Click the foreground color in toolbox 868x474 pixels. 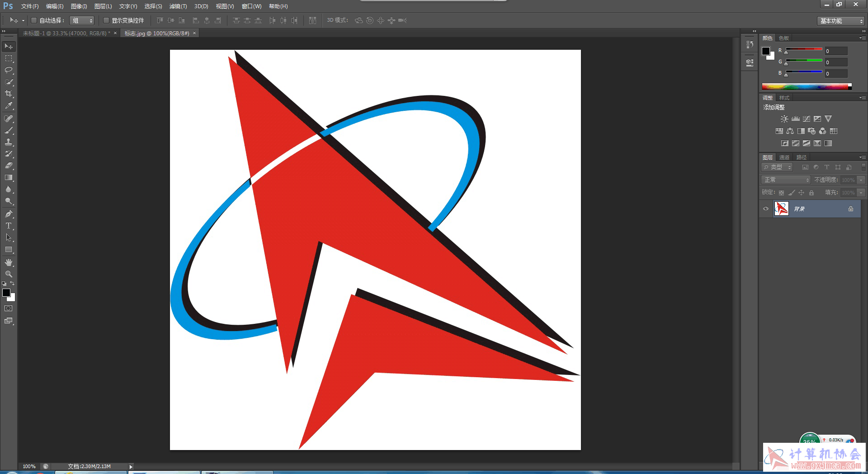coord(6,293)
